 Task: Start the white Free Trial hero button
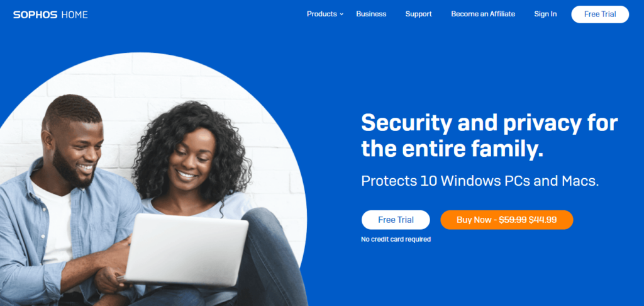(x=396, y=220)
